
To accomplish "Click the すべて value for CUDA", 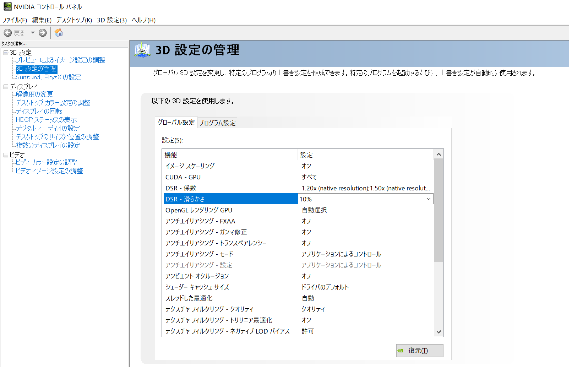I will pos(309,177).
